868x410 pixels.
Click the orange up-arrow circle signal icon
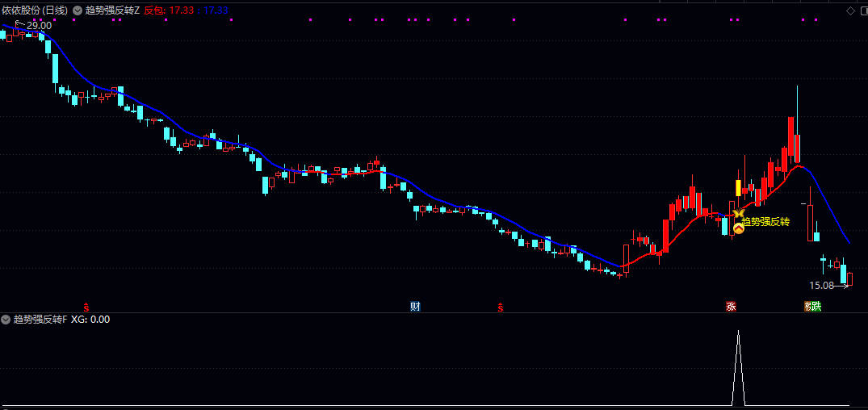pos(739,228)
